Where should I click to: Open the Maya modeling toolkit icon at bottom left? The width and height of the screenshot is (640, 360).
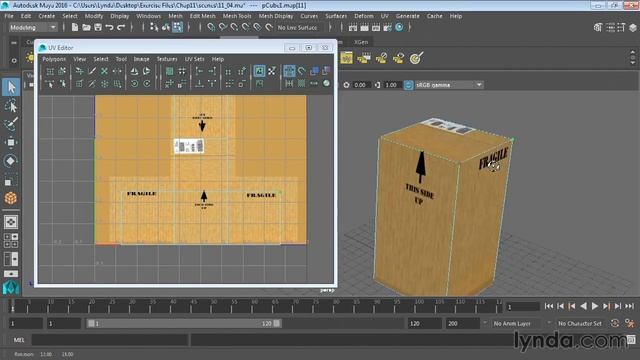tap(11, 287)
